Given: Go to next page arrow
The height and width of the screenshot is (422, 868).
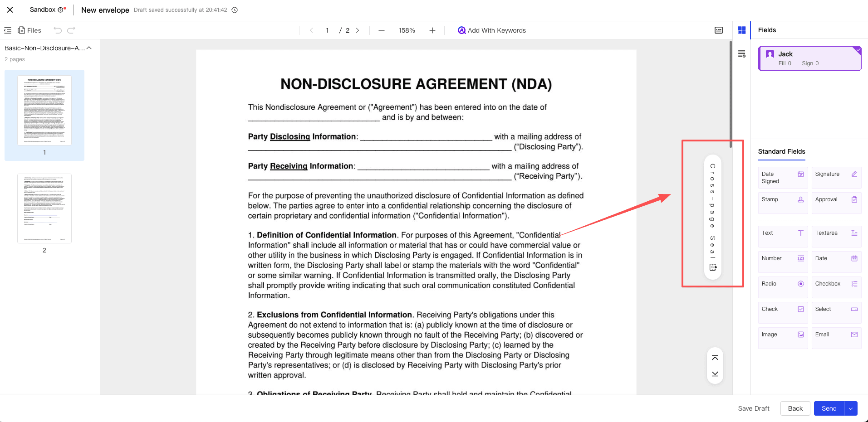Looking at the screenshot, I should 358,30.
